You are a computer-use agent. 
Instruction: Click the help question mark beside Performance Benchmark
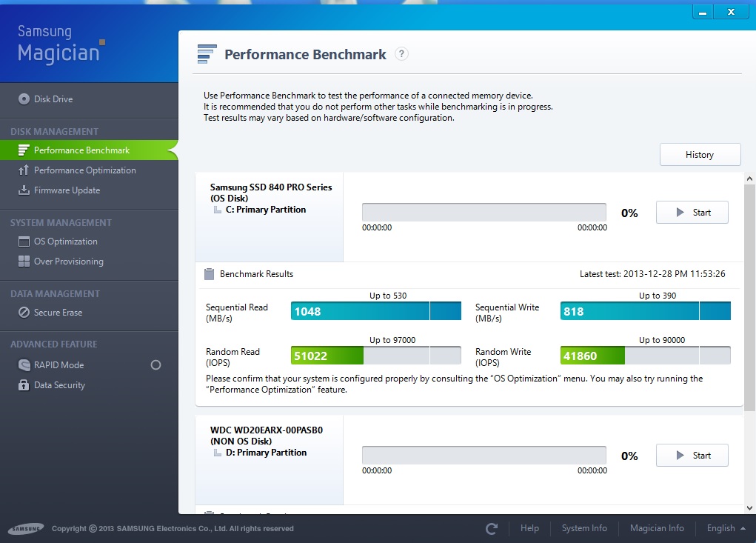[401, 53]
